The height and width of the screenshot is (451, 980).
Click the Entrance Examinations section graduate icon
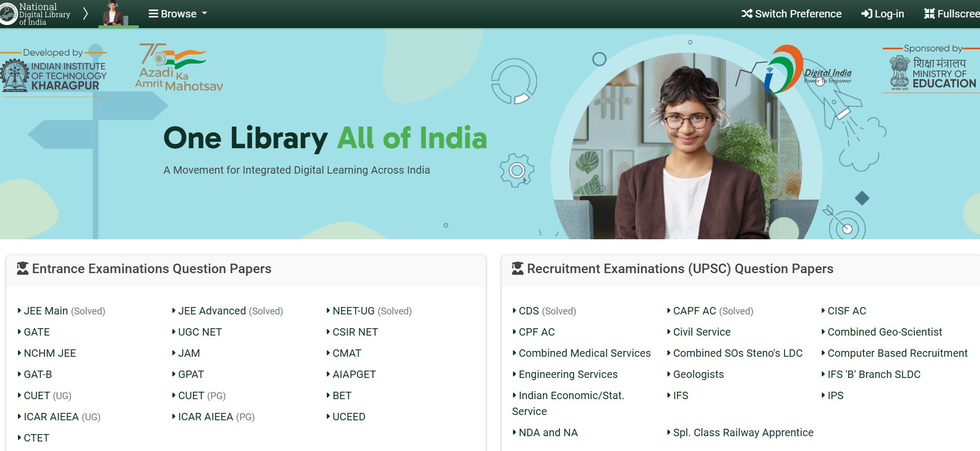[23, 268]
